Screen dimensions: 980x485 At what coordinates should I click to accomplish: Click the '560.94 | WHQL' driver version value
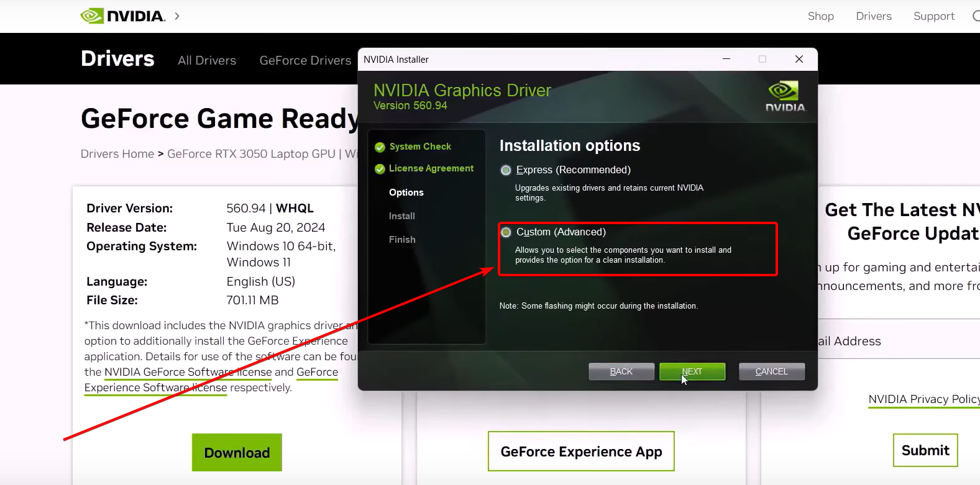click(x=270, y=208)
